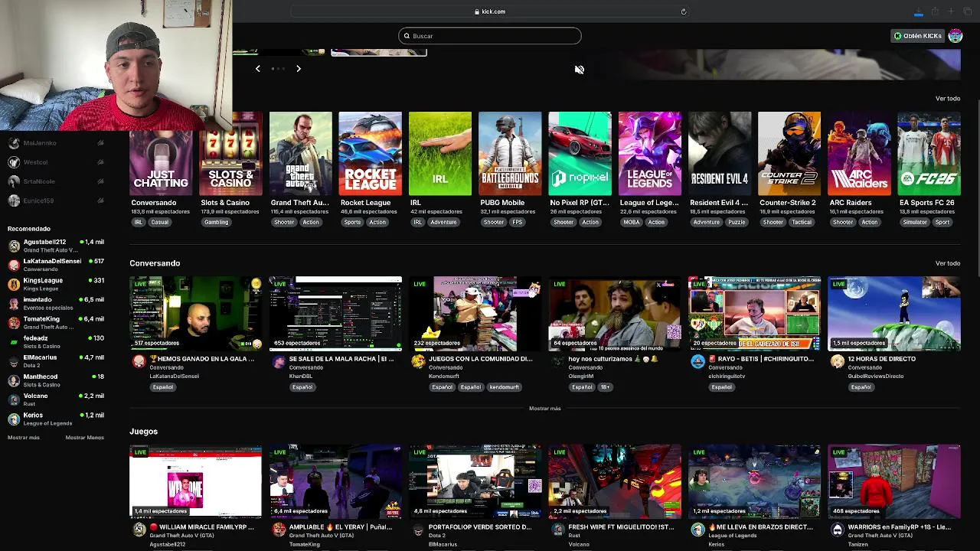The image size is (980, 551).
Task: Open PORTAFOLIOP VERDE SORTEO stream thumbnail
Action: tap(475, 481)
